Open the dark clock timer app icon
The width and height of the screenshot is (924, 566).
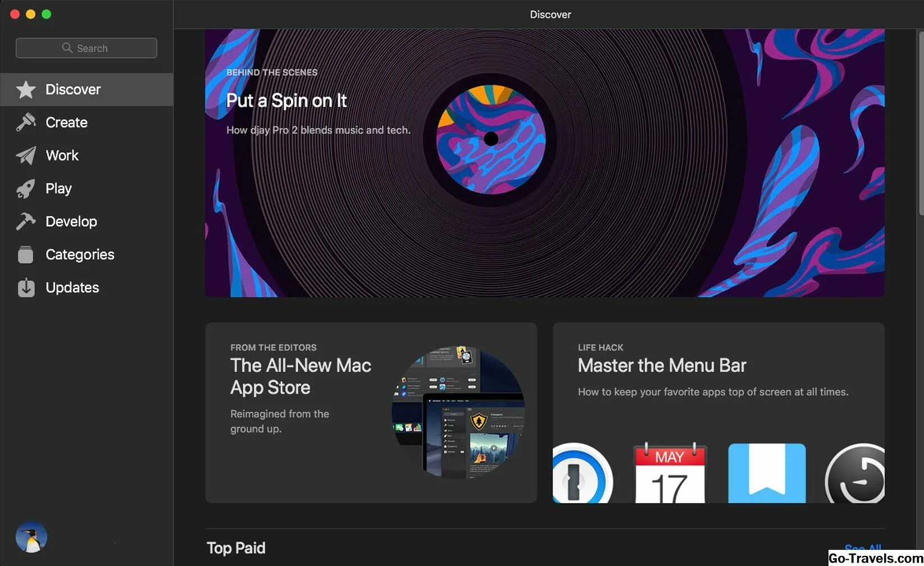[x=854, y=473]
